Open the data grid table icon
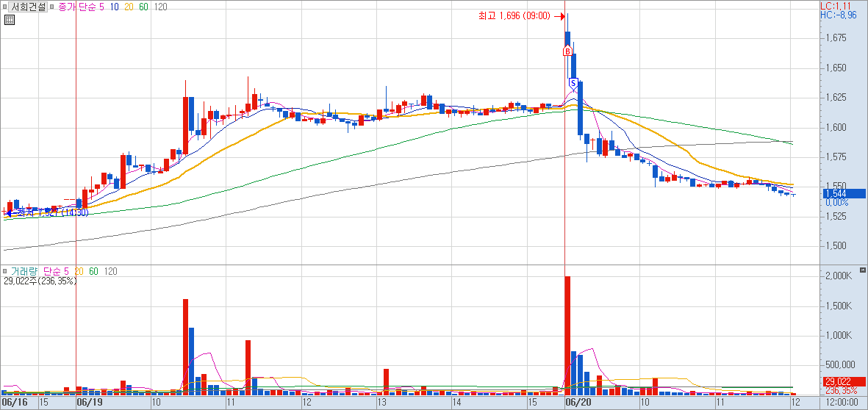 click(9, 21)
